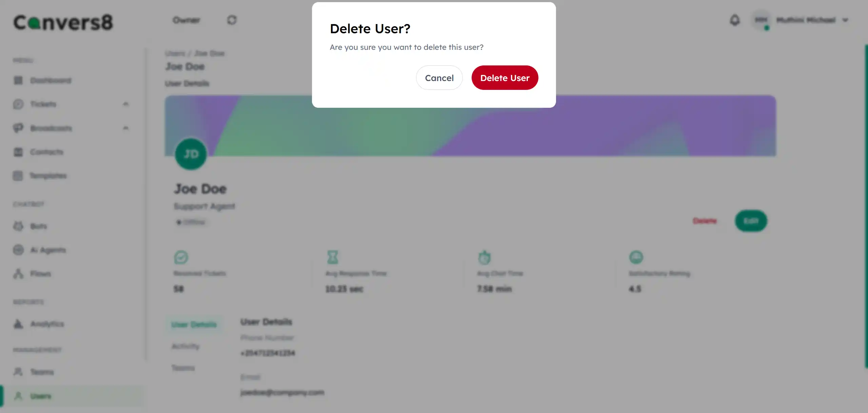Click the refresh icon next to Owner
The width and height of the screenshot is (868, 413).
pos(232,20)
